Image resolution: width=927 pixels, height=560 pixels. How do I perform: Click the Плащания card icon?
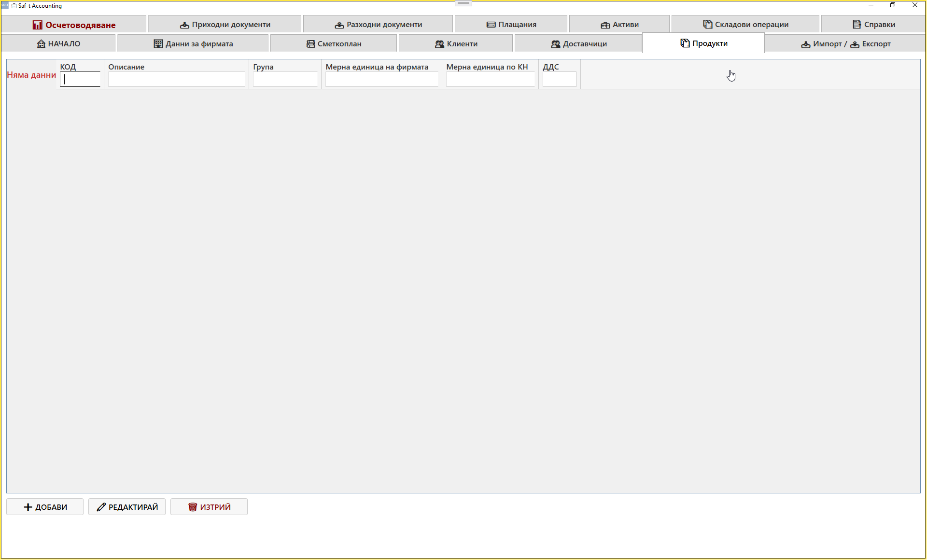(x=491, y=25)
